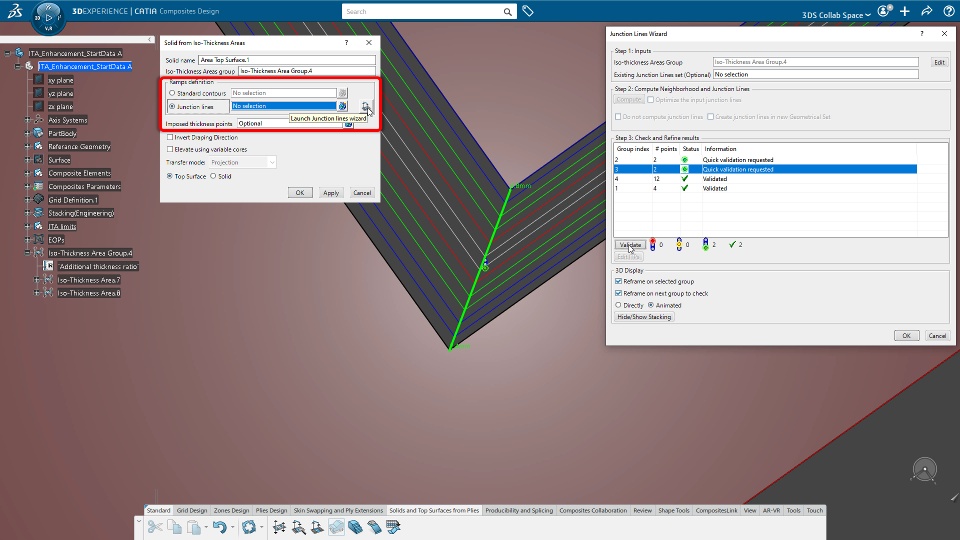This screenshot has height=540, width=960.
Task: Expand the Axis Systems tree node
Action: pyautogui.click(x=28, y=120)
